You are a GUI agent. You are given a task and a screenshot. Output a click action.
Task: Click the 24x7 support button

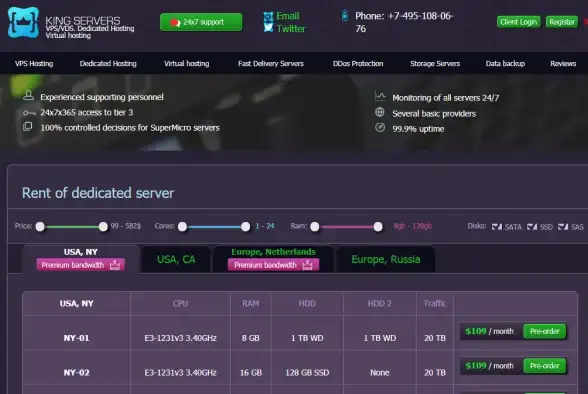(x=201, y=22)
